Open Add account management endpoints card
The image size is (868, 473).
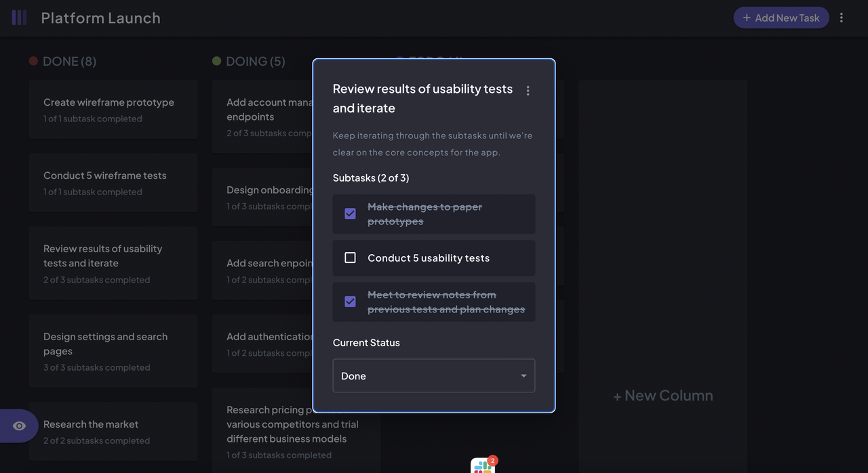(x=262, y=117)
